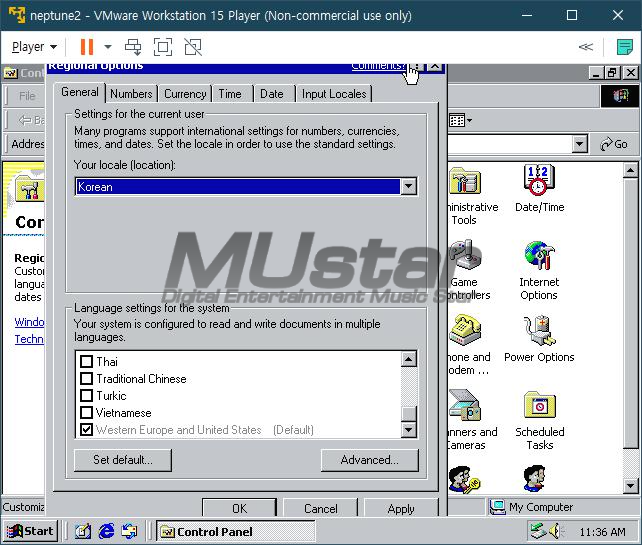642x545 pixels.
Task: Enable Vietnamese language support checkbox
Action: click(x=86, y=412)
